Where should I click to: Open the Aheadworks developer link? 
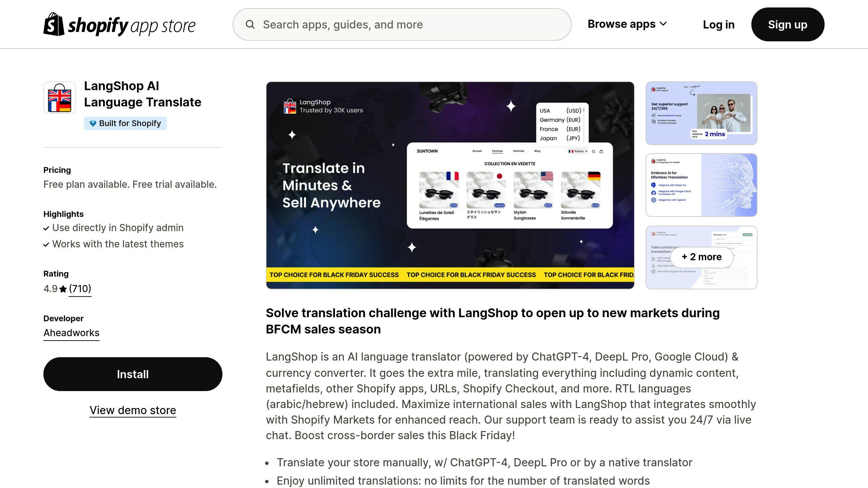(x=72, y=333)
